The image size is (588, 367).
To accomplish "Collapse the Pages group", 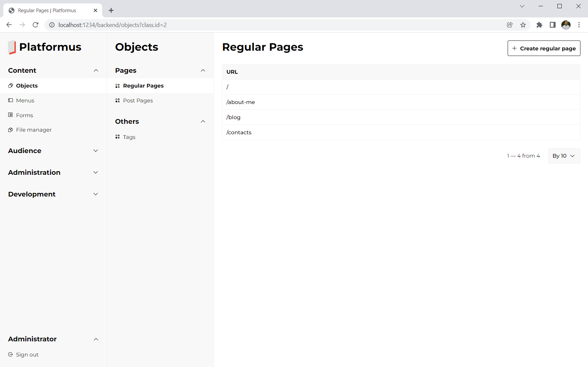I will [203, 70].
